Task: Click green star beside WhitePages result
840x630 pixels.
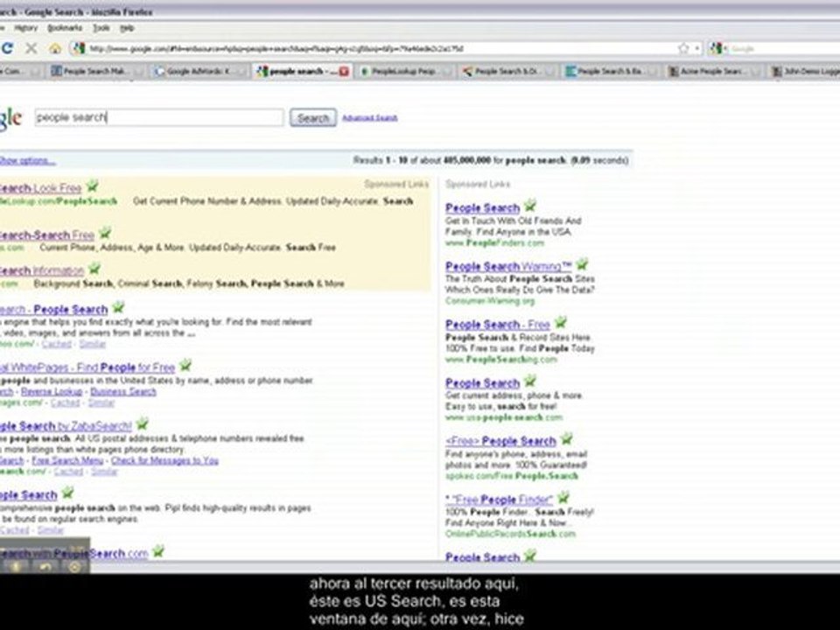Action: 185,365
